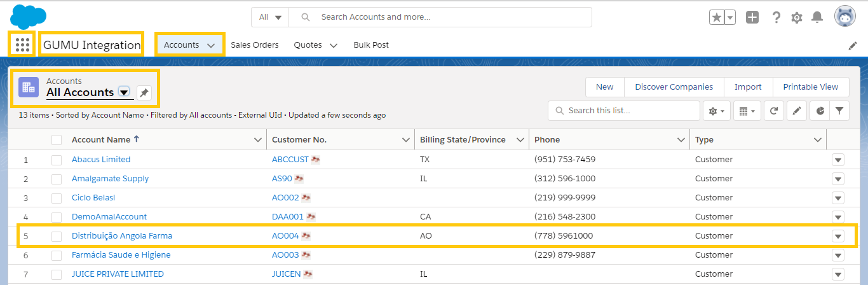Open the Help question mark icon
Screen dimensions: 868x285
[776, 17]
